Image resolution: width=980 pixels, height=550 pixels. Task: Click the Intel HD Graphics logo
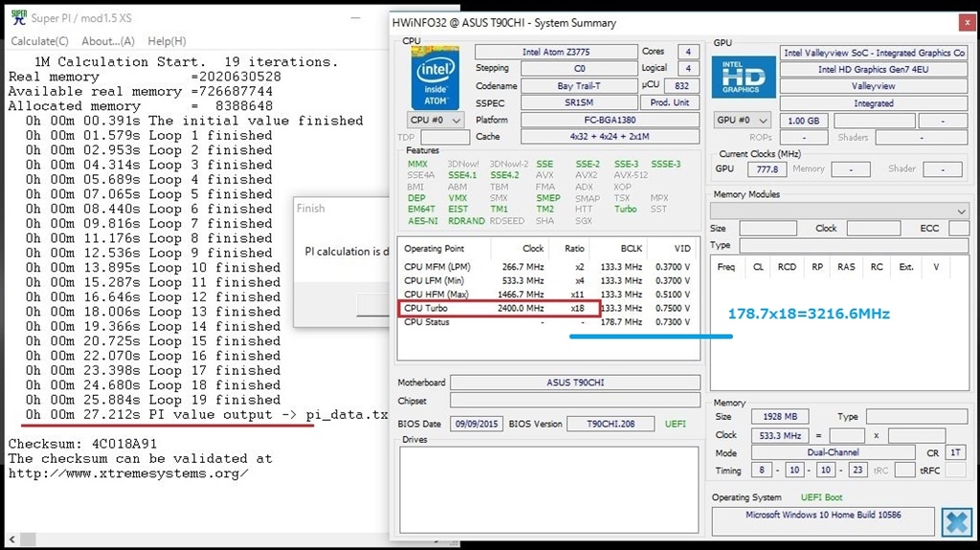click(743, 77)
